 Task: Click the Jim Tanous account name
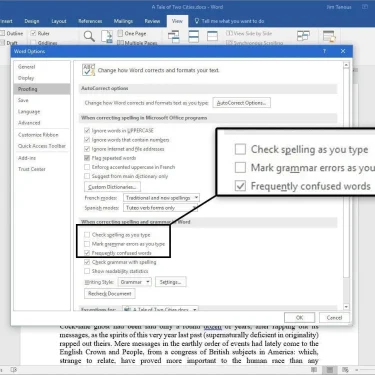click(339, 7)
